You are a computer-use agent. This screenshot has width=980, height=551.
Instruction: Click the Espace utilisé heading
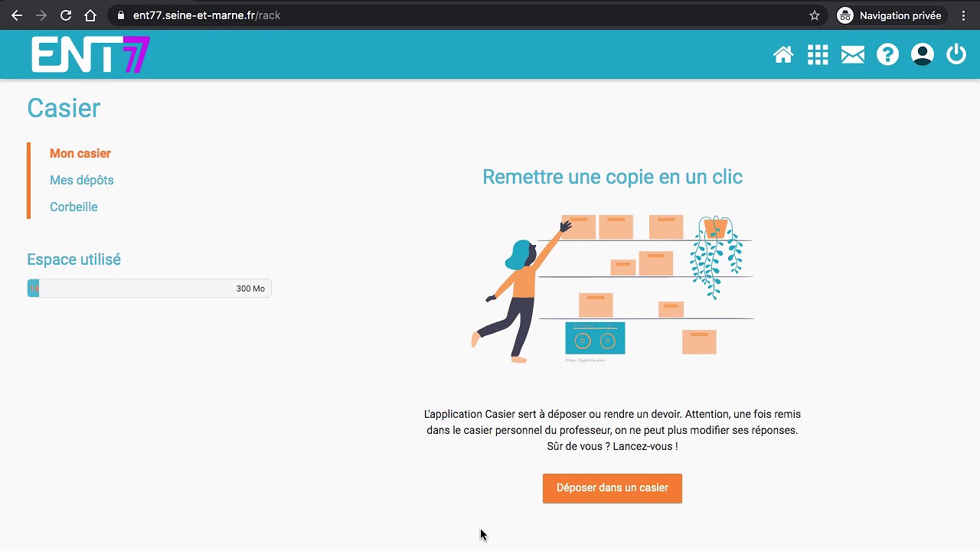point(73,259)
